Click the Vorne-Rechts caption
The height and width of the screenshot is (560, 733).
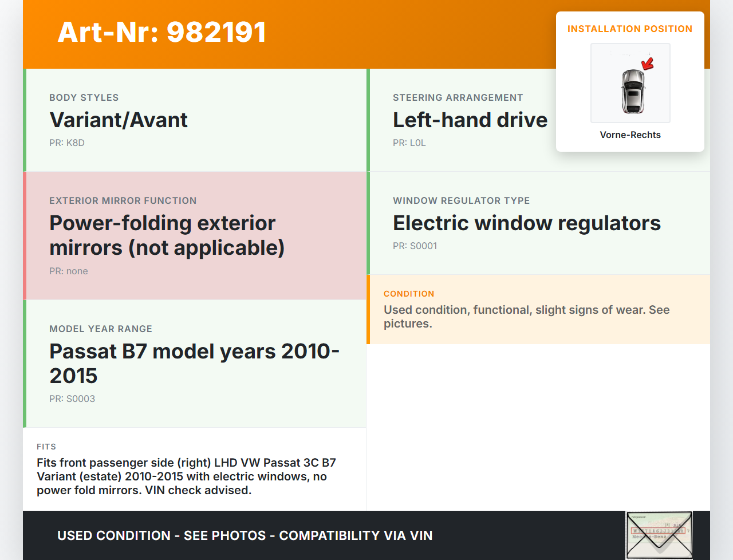click(630, 135)
